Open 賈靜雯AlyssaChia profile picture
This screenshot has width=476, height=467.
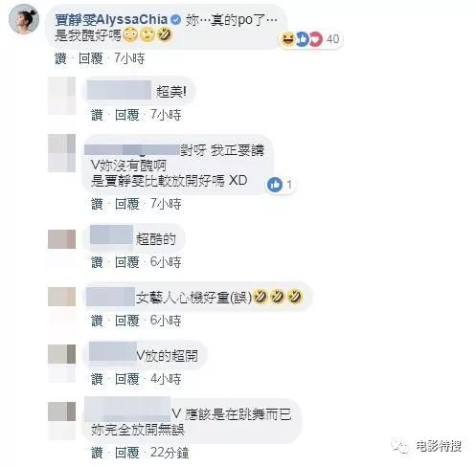pyautogui.click(x=24, y=19)
